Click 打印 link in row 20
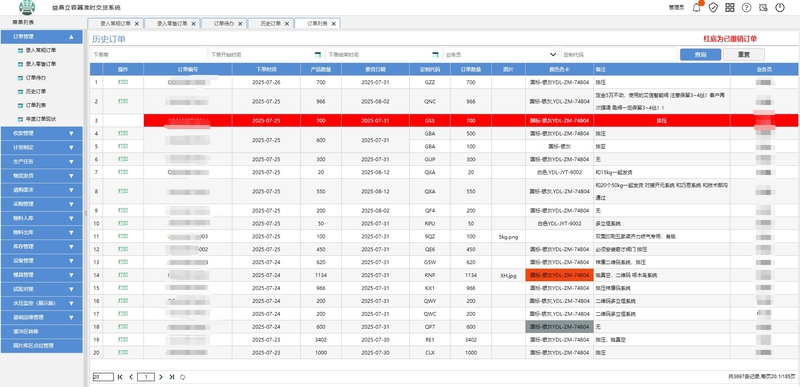The image size is (800, 387). [123, 352]
